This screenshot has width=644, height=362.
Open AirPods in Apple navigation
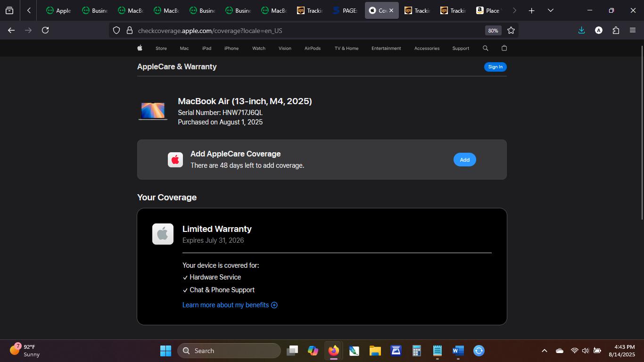click(313, 48)
